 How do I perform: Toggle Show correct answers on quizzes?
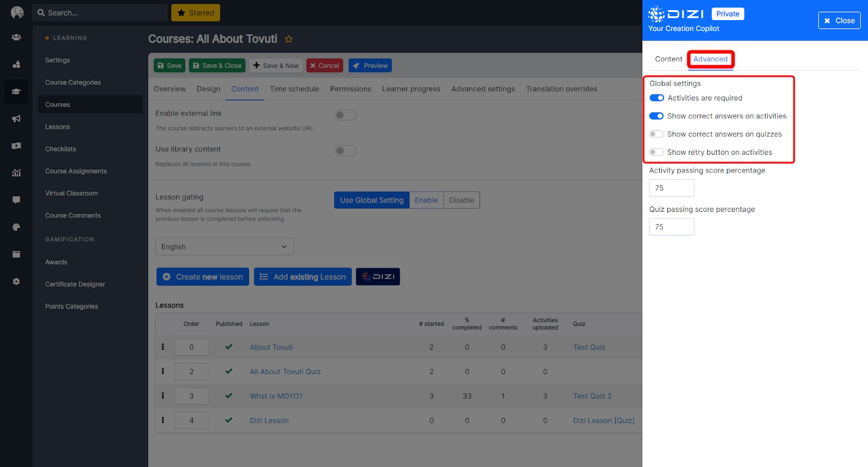point(656,134)
